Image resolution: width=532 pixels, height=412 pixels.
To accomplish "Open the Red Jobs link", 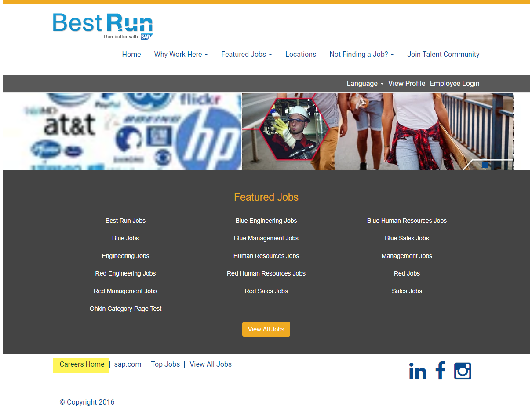I will pyautogui.click(x=407, y=273).
